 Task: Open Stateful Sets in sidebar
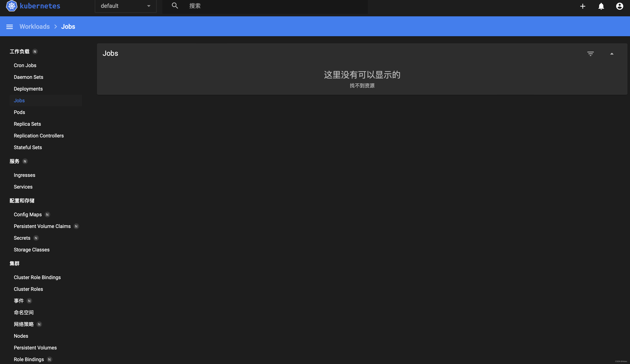click(x=28, y=148)
